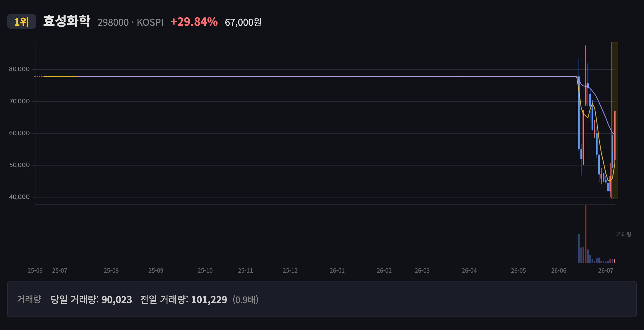Click the 거래량 label beside volume chart
The height and width of the screenshot is (330, 644).
(624, 234)
